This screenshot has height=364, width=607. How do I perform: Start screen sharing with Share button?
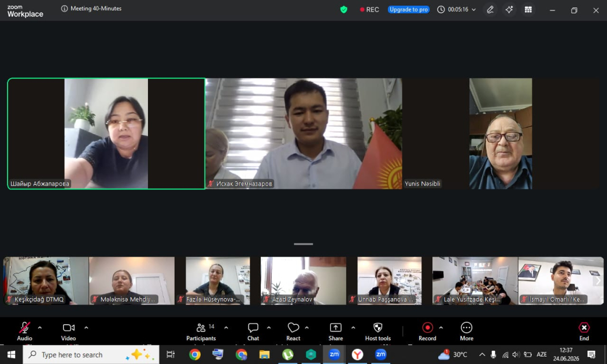coord(336,332)
